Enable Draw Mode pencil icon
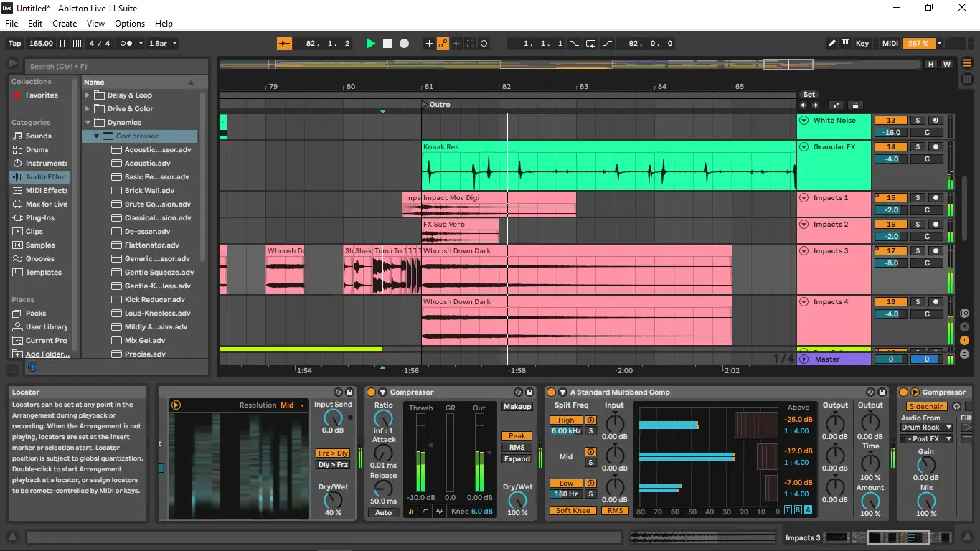 point(831,44)
